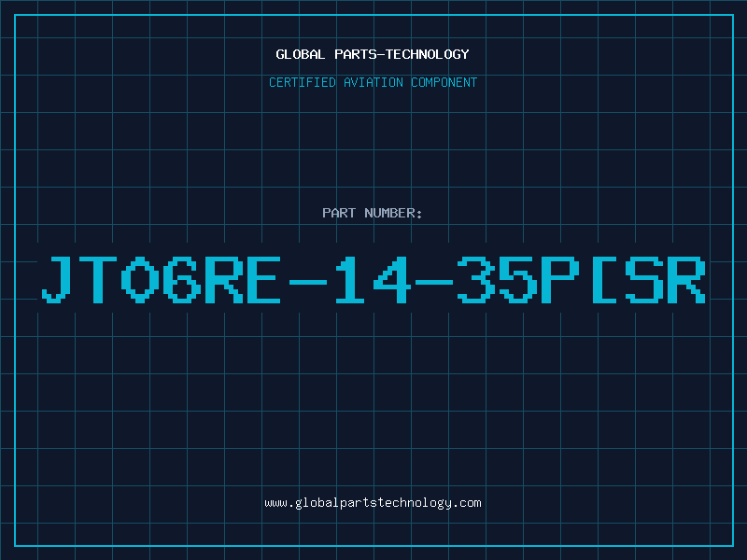Click PARTS-TECHNOLOGY in the header title
The image size is (747, 560).
402,54
